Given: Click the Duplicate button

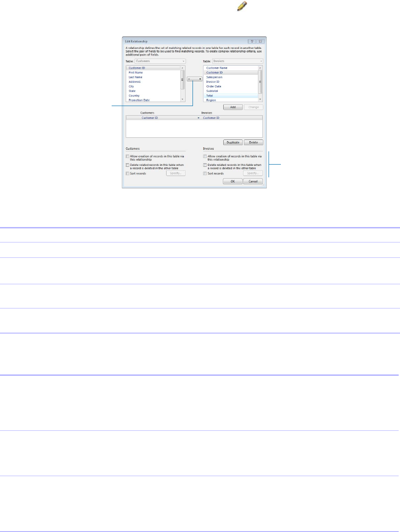Looking at the screenshot, I should (x=233, y=143).
